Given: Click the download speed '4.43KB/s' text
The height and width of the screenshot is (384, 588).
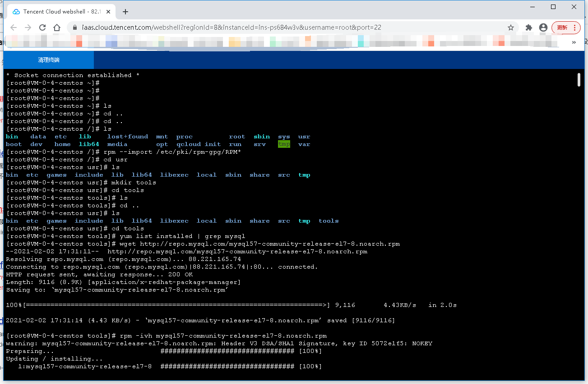Looking at the screenshot, I should pyautogui.click(x=400, y=305).
